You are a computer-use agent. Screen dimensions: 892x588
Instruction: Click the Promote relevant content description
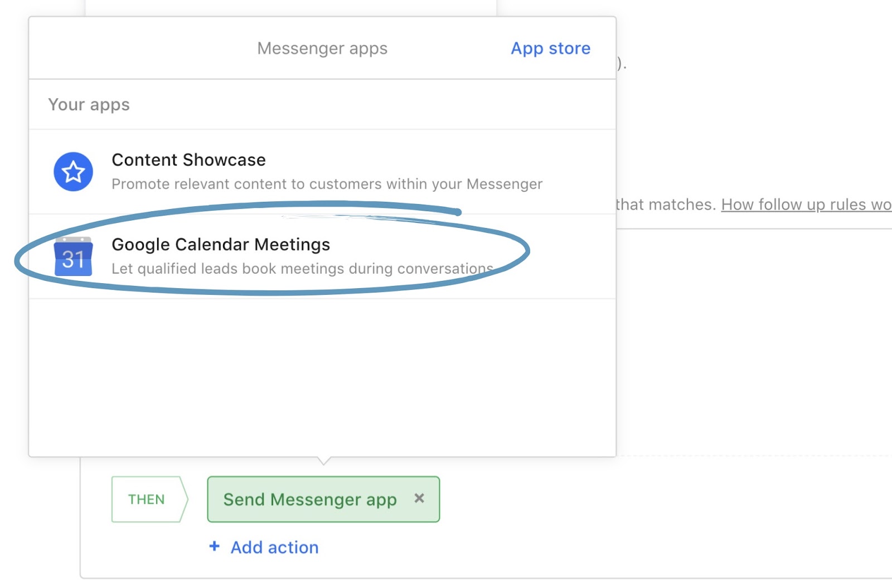point(327,184)
